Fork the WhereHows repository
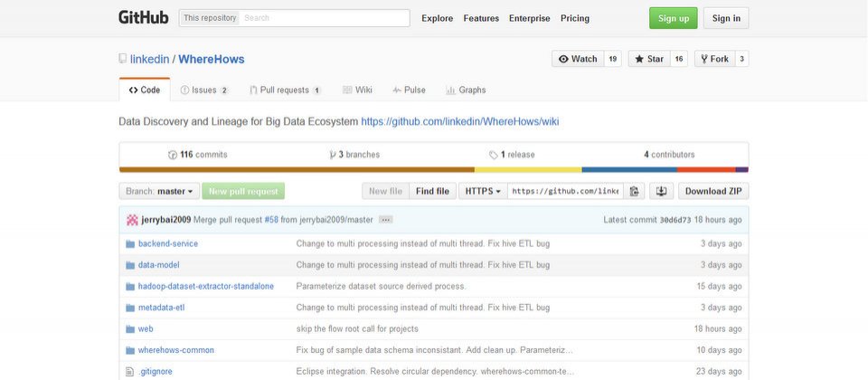Image resolution: width=868 pixels, height=380 pixels. click(x=714, y=59)
